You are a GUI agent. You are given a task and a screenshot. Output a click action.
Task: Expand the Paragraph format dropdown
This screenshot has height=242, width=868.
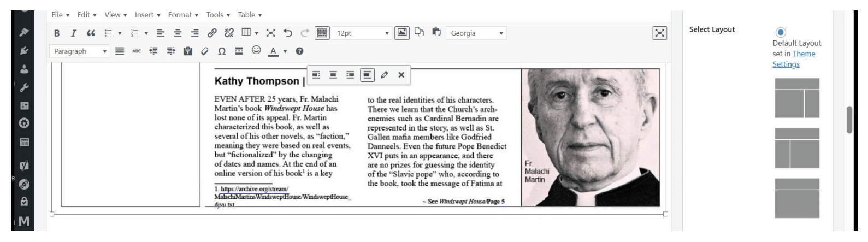[x=80, y=51]
